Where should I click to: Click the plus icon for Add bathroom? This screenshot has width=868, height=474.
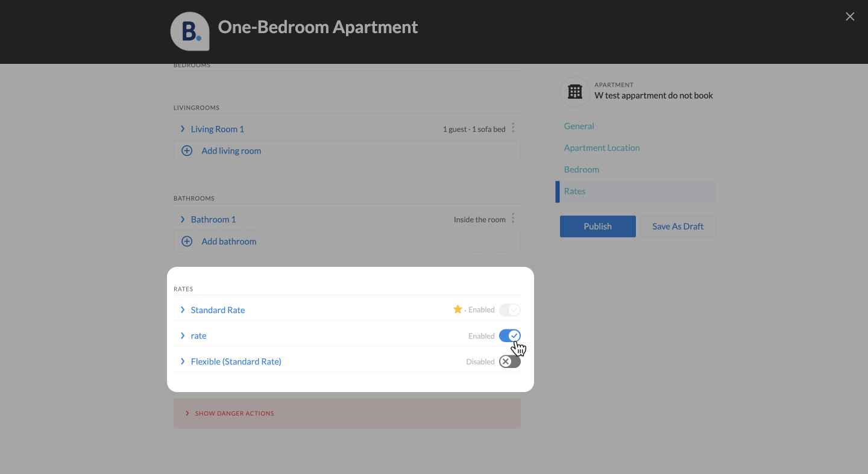point(187,241)
